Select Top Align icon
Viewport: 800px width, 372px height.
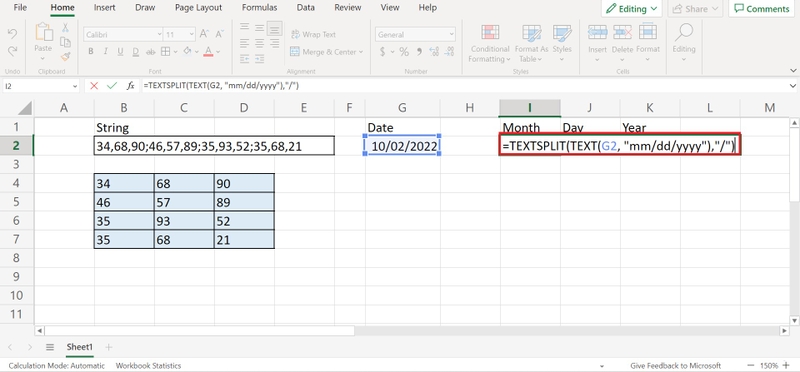245,27
